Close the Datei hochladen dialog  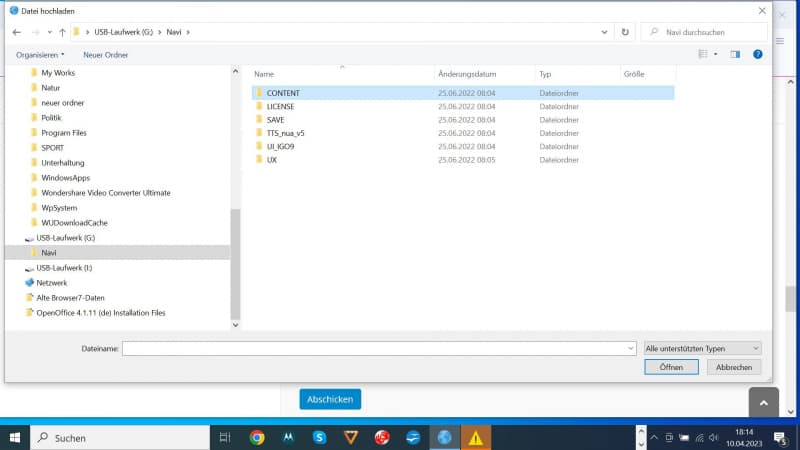click(x=762, y=11)
